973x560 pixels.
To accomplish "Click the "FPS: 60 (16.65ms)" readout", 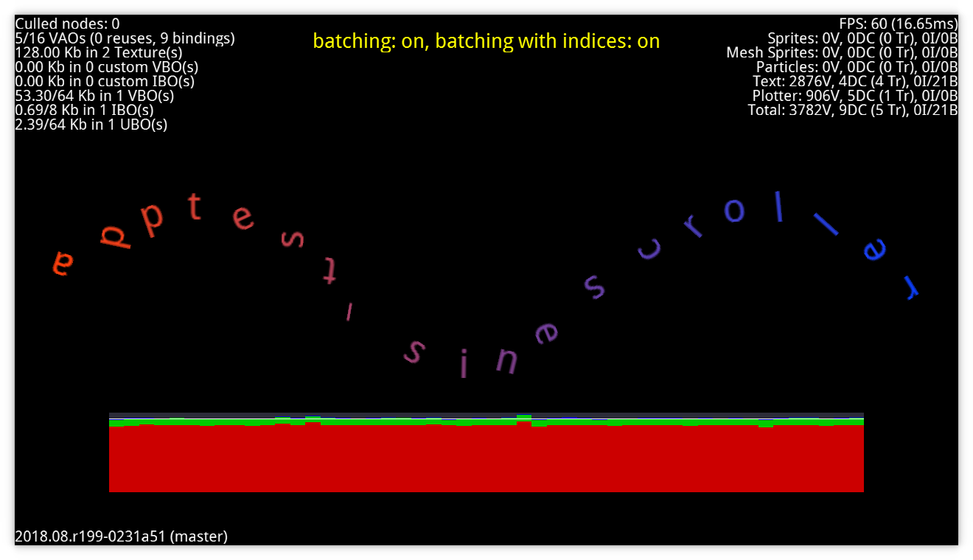I will (898, 24).
